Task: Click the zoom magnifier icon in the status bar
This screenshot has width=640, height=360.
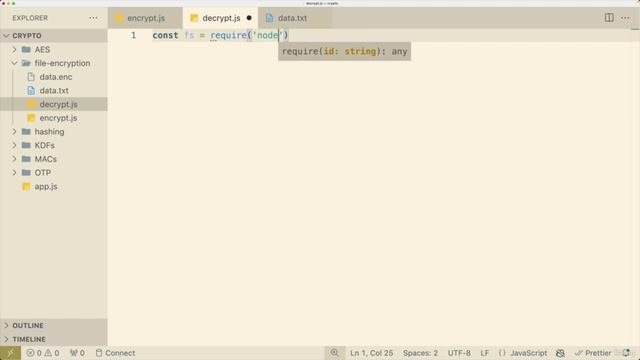Action: (x=334, y=353)
